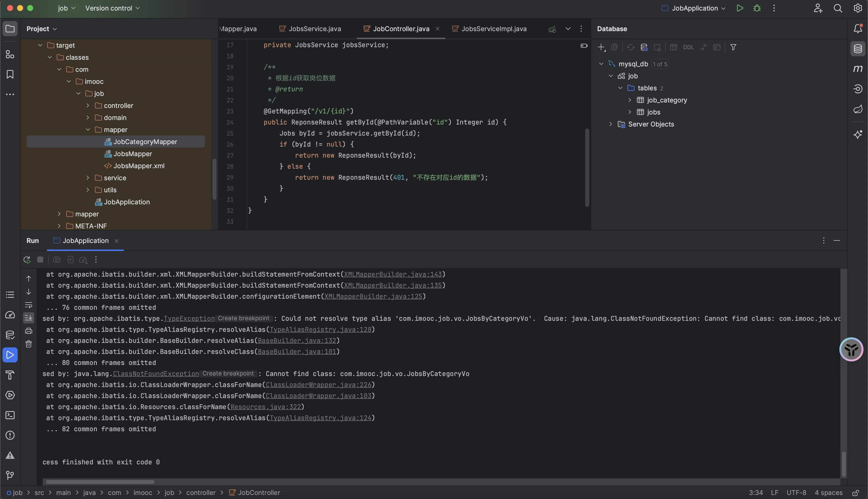Open the job project dropdown
The width and height of the screenshot is (868, 499).
pyautogui.click(x=67, y=8)
